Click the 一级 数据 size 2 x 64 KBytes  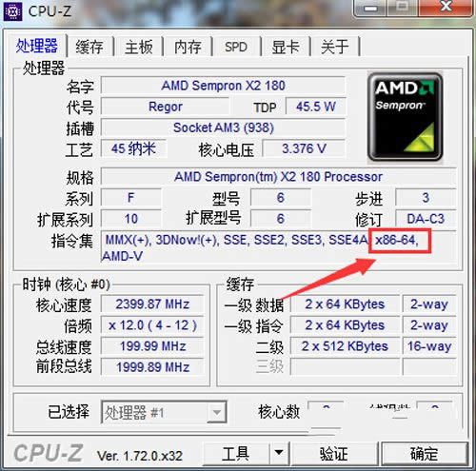click(x=345, y=304)
